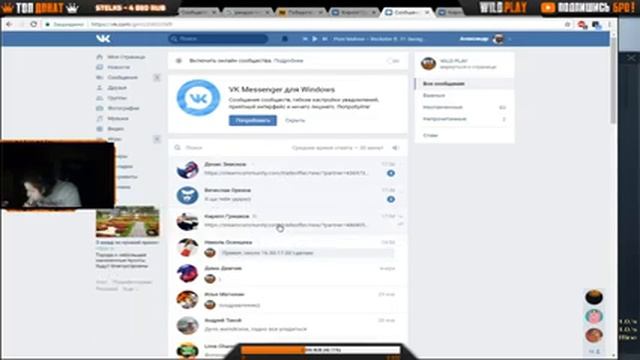Open gear settings beside Игры in left menu
The height and width of the screenshot is (360, 640).
pyautogui.click(x=157, y=139)
